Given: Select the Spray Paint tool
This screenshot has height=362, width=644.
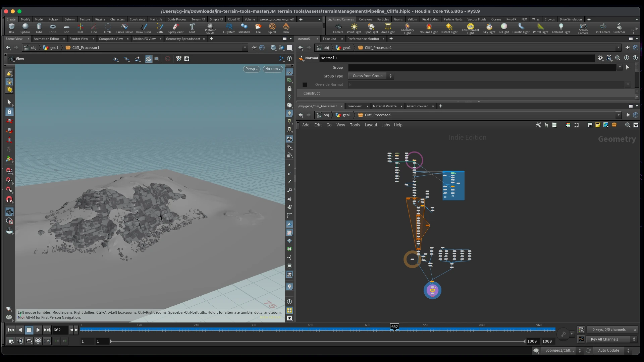Looking at the screenshot, I should [176, 28].
